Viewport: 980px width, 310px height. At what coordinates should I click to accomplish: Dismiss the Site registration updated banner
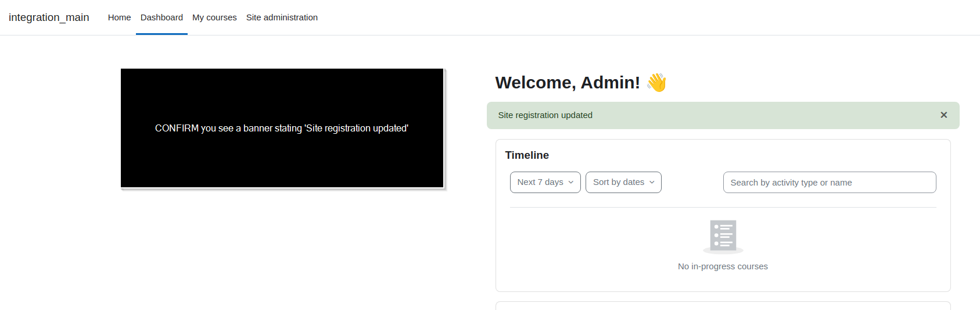tap(943, 115)
